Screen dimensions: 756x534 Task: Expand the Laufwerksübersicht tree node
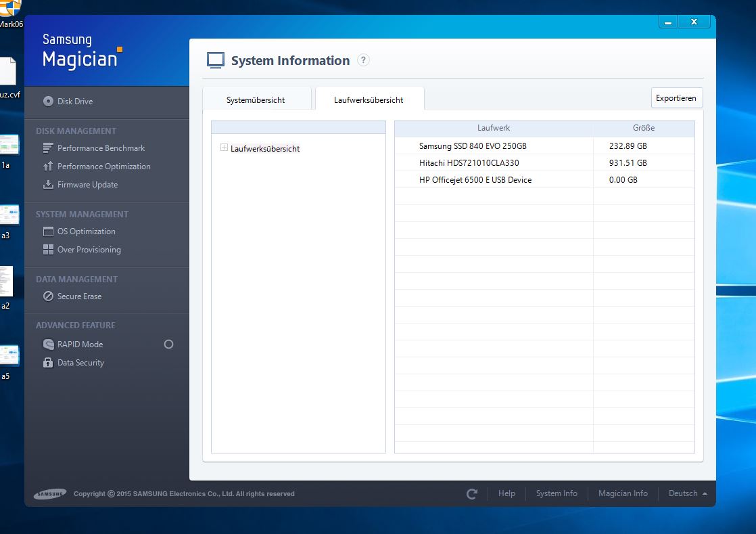click(224, 148)
